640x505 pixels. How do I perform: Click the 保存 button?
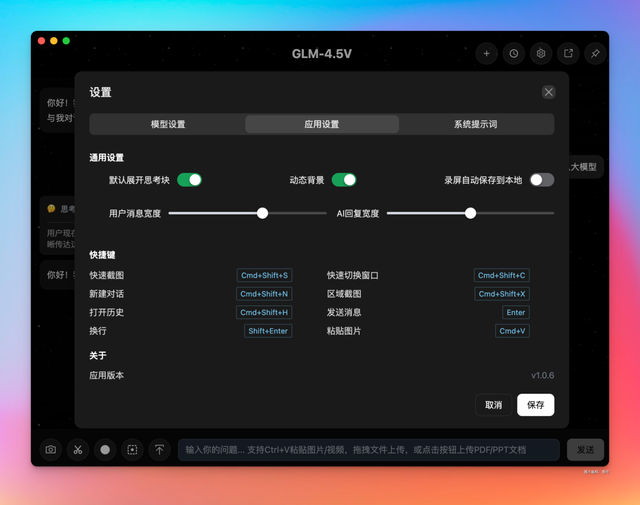coord(536,405)
